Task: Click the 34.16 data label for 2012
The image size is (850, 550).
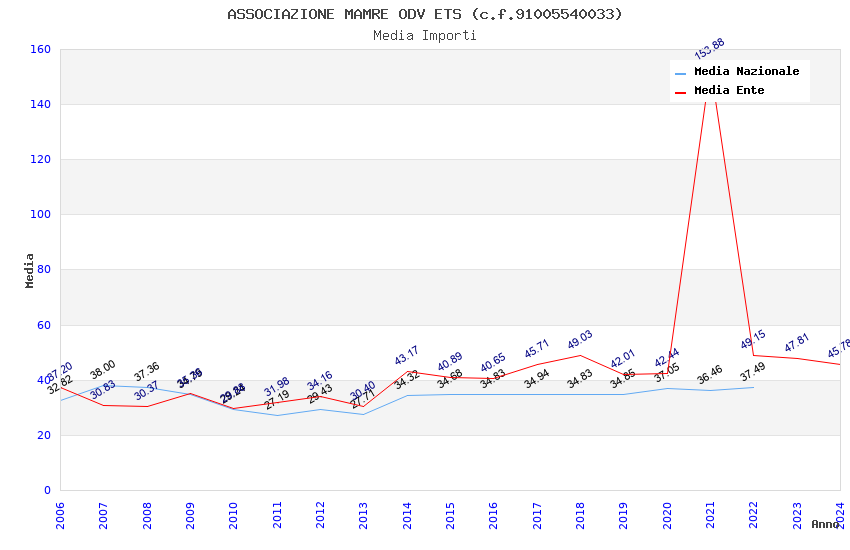Action: point(320,381)
